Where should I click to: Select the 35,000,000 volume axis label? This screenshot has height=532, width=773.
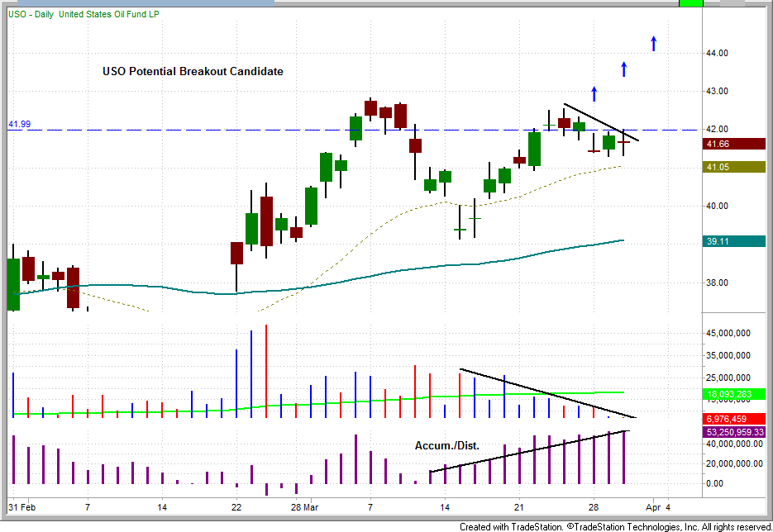728,356
